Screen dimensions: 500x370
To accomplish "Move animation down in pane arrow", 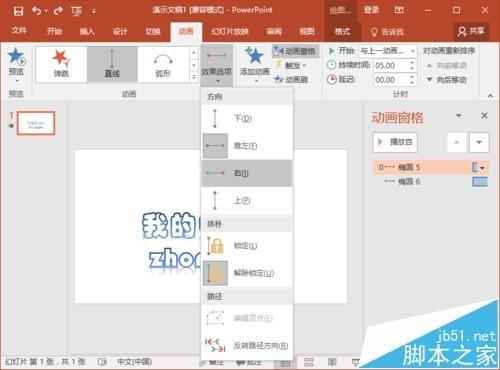I will click(479, 142).
